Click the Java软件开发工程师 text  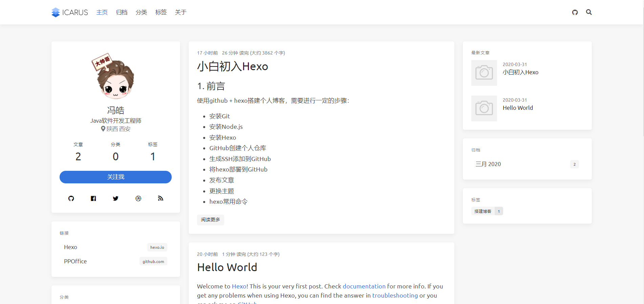coord(116,121)
